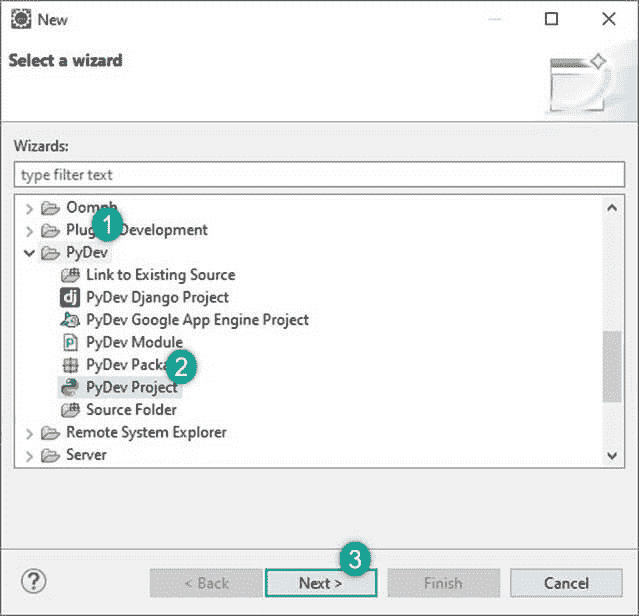Image resolution: width=639 pixels, height=616 pixels.
Task: Click the PyDev Package grid icon
Action: point(70,365)
